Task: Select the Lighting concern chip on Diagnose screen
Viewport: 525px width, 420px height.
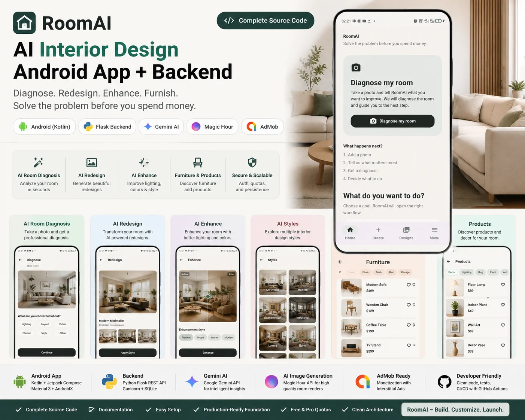Action: pos(27,324)
